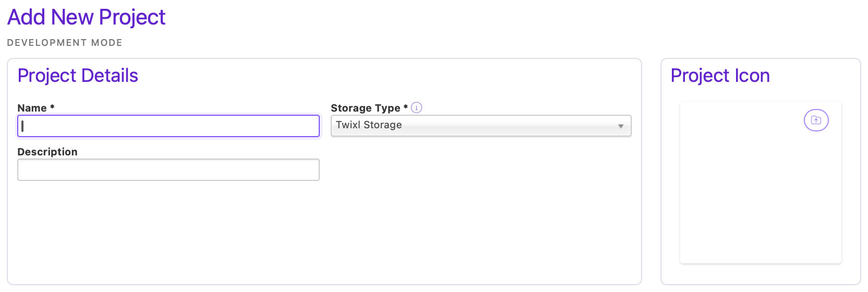Expand the Storage Type dropdown arrow
Image resolution: width=868 pixels, height=292 pixels.
point(621,126)
